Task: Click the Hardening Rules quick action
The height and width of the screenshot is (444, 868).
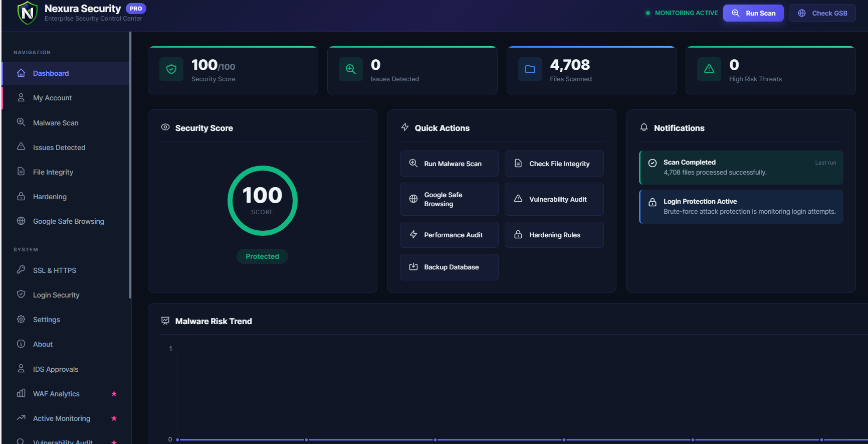Action: 554,235
